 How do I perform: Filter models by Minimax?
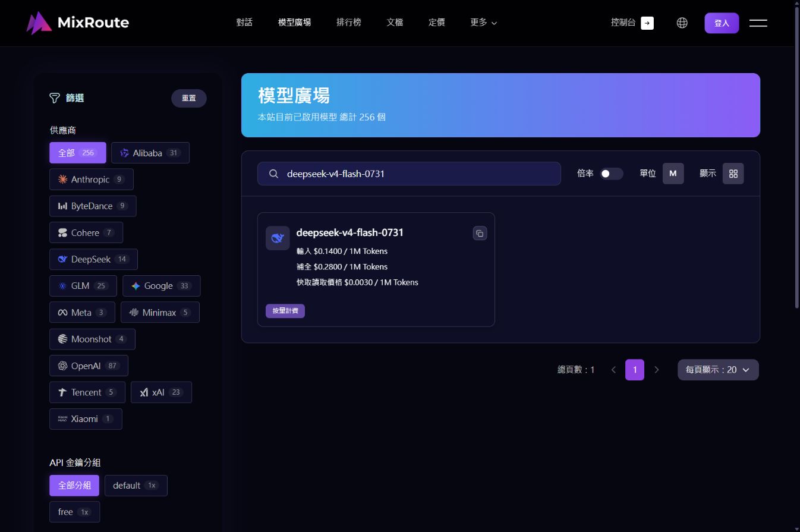pyautogui.click(x=160, y=313)
